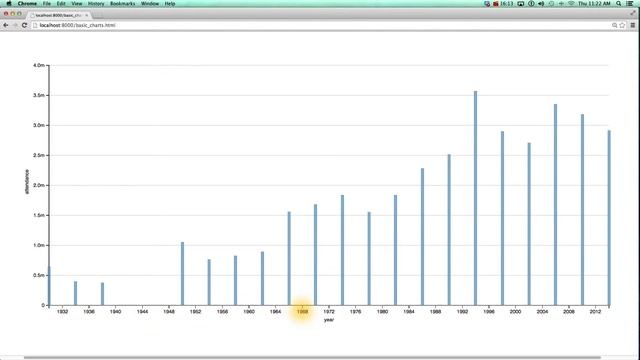
Task: Click the tallest bar for year 1994
Action: [x=476, y=198]
